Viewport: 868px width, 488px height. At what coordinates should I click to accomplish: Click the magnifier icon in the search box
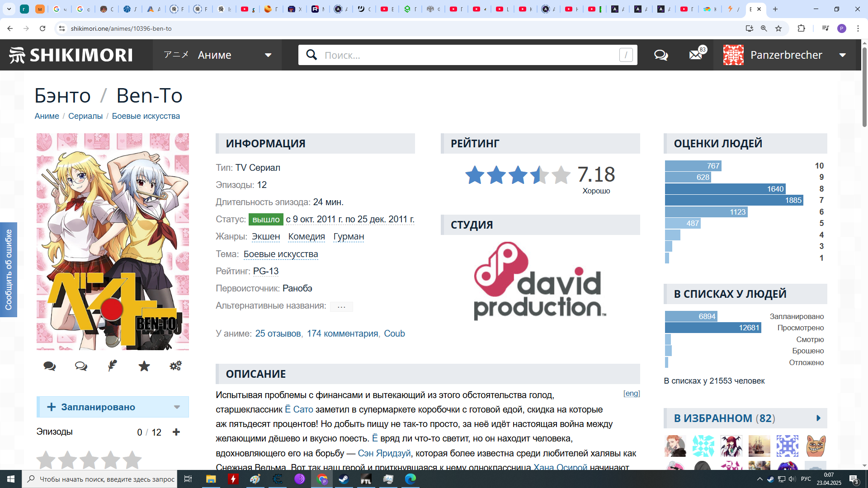[x=311, y=55]
